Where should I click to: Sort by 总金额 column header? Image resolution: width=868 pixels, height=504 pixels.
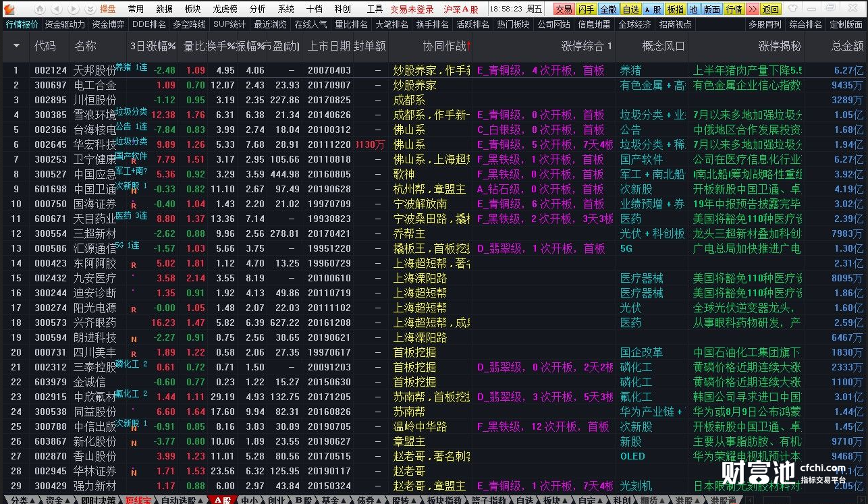tap(848, 46)
